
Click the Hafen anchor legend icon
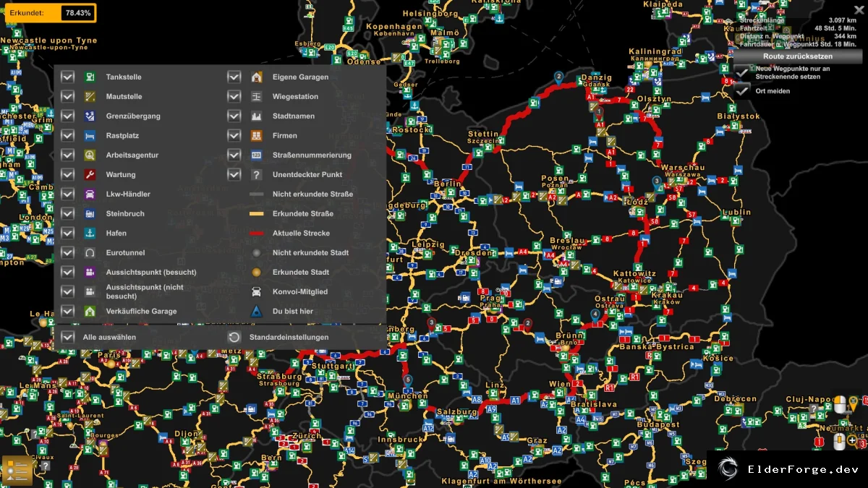(x=90, y=233)
